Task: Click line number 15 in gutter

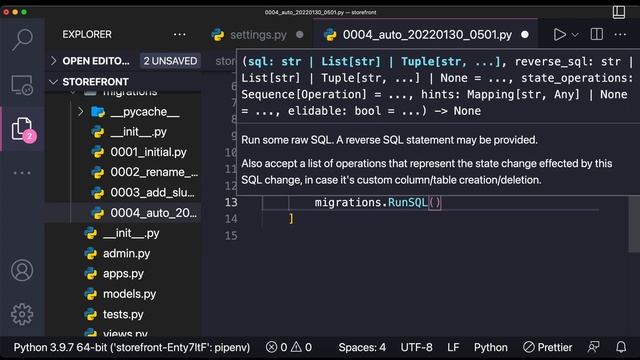Action: tap(231, 236)
